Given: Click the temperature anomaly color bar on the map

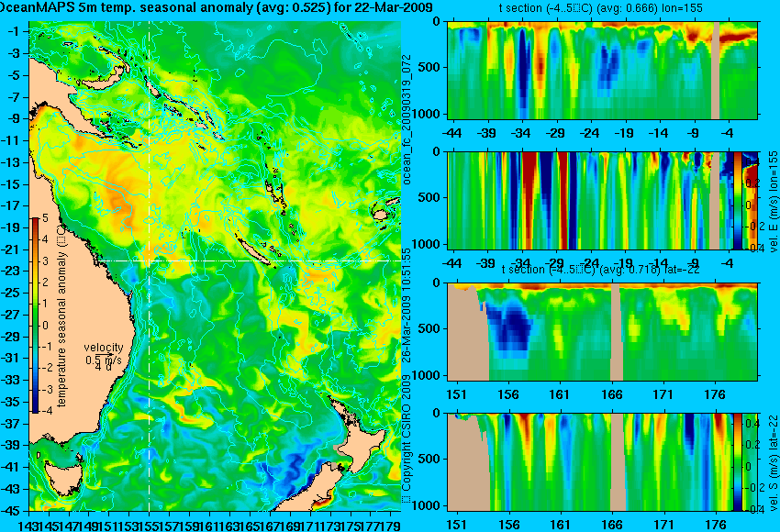Looking at the screenshot, I should click(35, 316).
